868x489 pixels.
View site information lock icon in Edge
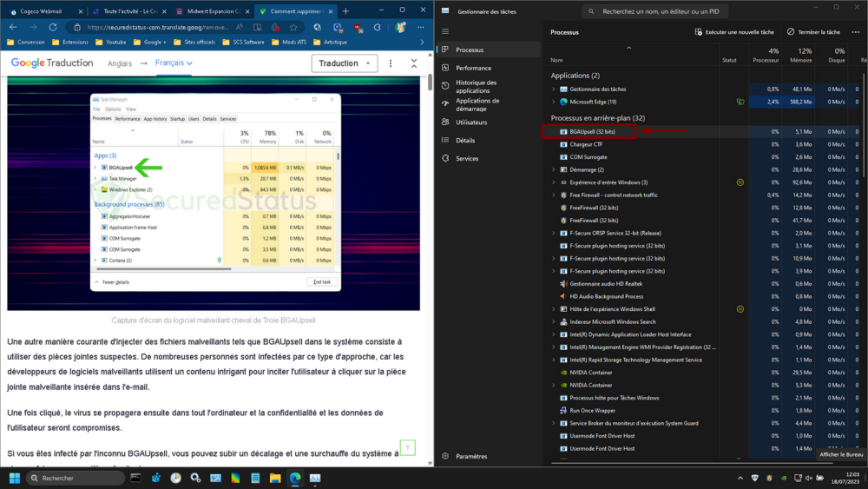tap(77, 27)
